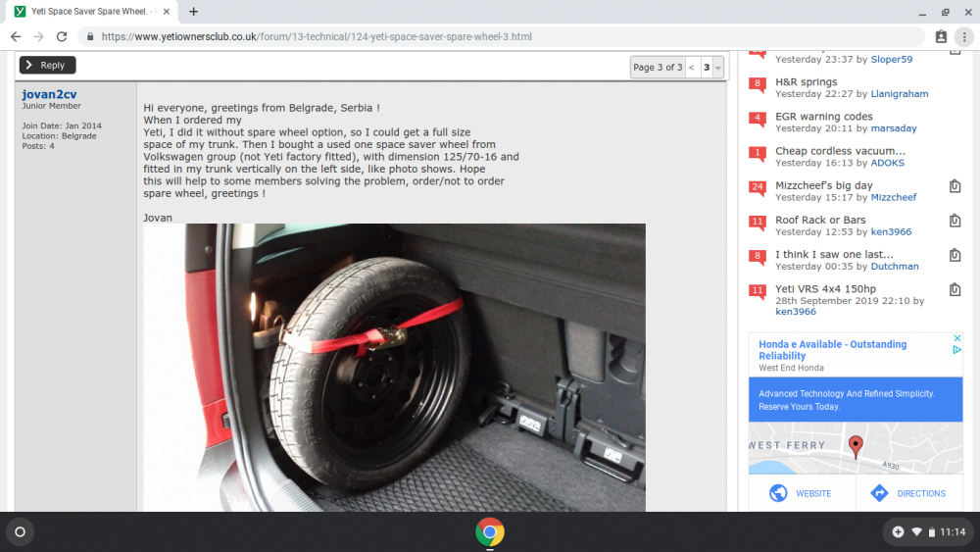Image resolution: width=980 pixels, height=552 pixels.
Task: Click the browser back arrow
Action: point(16,37)
